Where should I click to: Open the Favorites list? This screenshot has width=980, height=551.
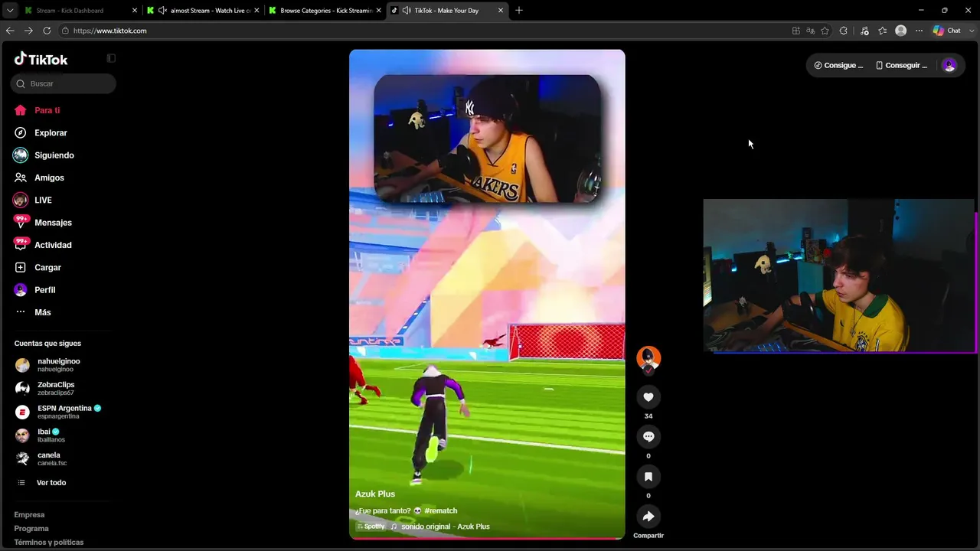(x=883, y=31)
